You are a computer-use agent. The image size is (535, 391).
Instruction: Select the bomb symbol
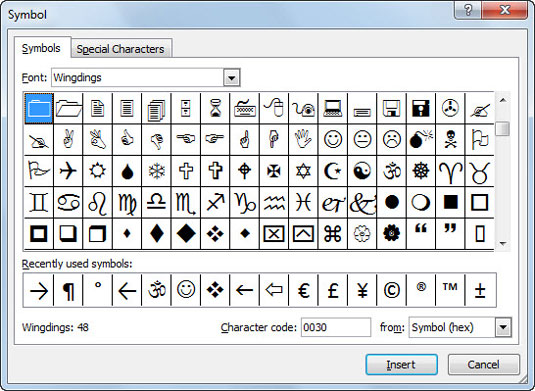pyautogui.click(x=421, y=139)
